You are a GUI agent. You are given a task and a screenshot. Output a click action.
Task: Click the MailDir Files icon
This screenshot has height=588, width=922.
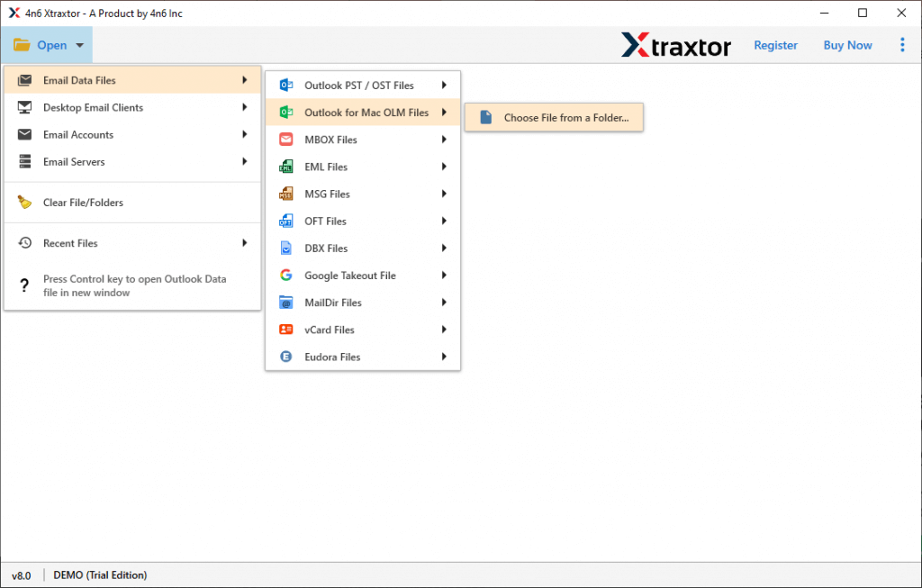288,302
